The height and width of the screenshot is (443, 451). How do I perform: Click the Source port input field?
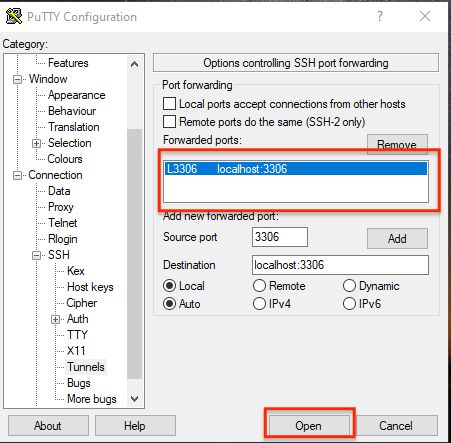pos(280,237)
